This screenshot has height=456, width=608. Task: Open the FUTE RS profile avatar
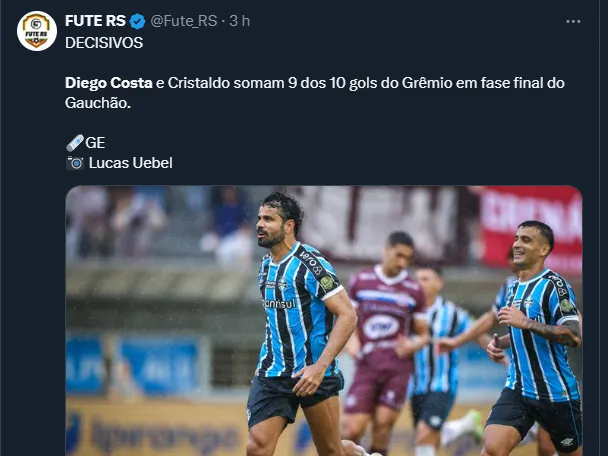click(x=37, y=31)
